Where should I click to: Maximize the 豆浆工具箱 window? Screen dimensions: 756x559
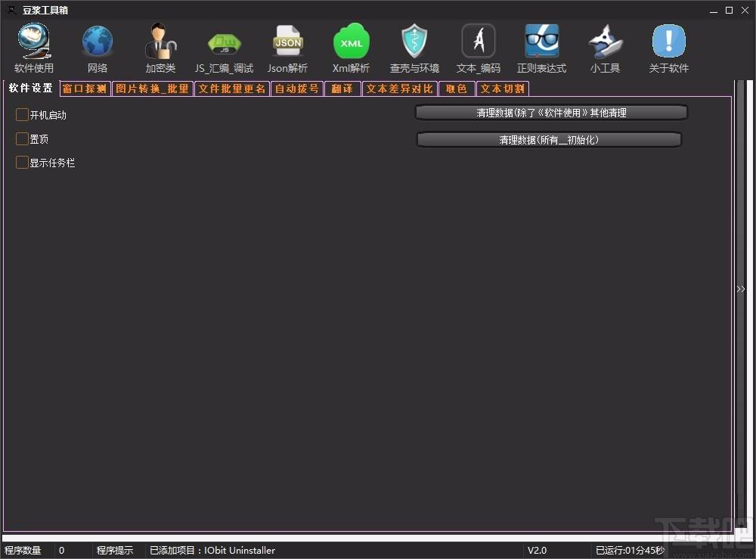click(729, 10)
